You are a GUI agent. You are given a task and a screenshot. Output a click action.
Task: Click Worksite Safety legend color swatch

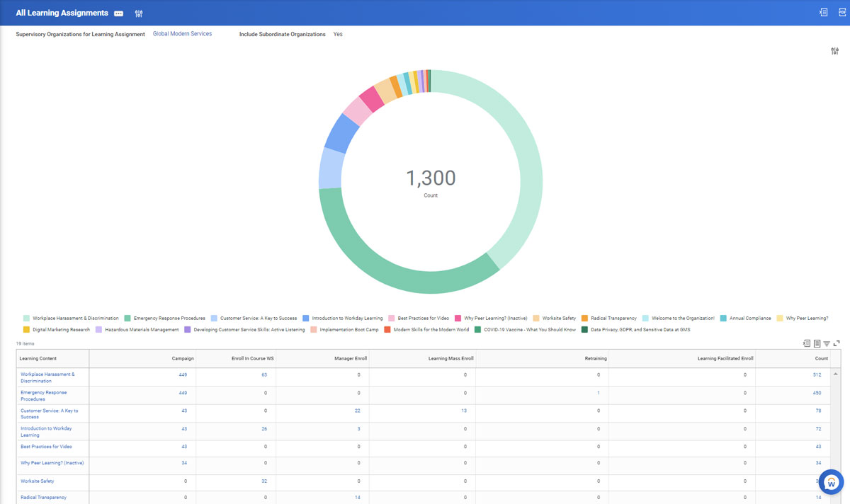[536, 319]
